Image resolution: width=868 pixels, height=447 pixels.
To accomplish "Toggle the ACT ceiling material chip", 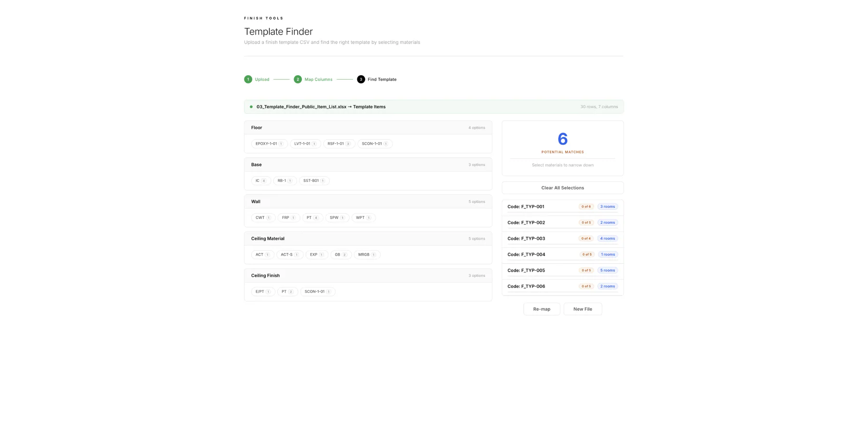I will coord(262,254).
